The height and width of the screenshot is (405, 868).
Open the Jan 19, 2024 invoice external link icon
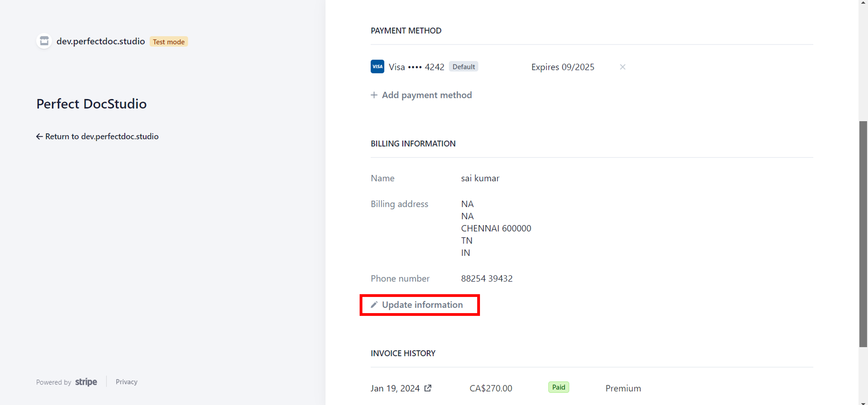428,388
